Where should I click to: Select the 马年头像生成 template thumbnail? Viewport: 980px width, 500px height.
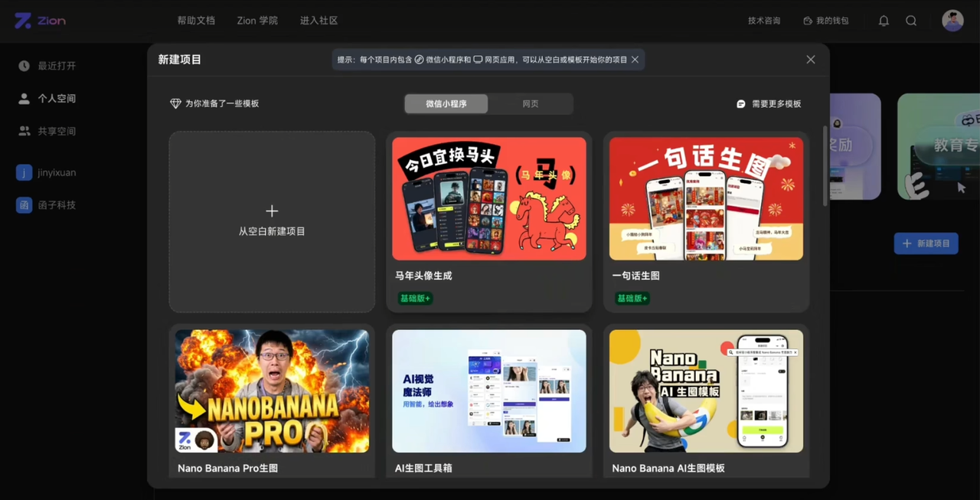489,199
